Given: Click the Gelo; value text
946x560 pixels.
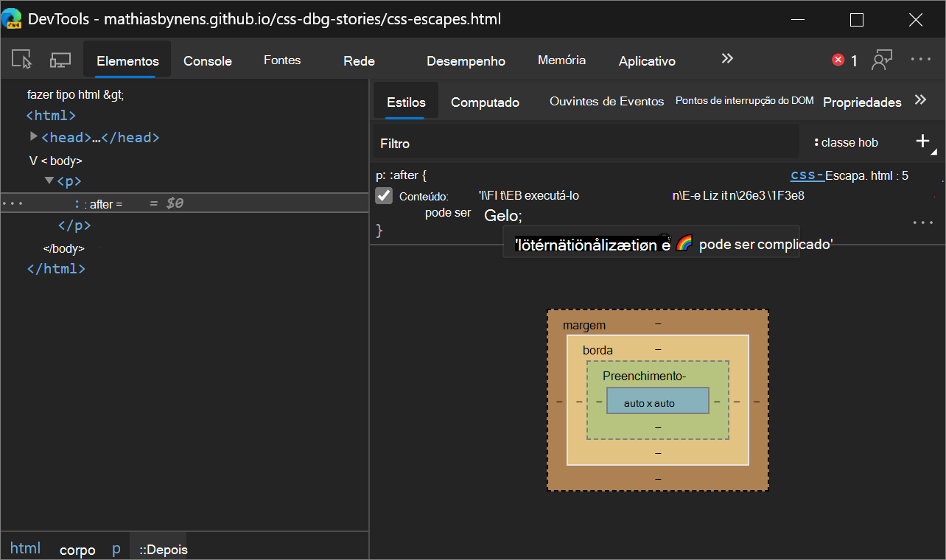Looking at the screenshot, I should pos(503,216).
